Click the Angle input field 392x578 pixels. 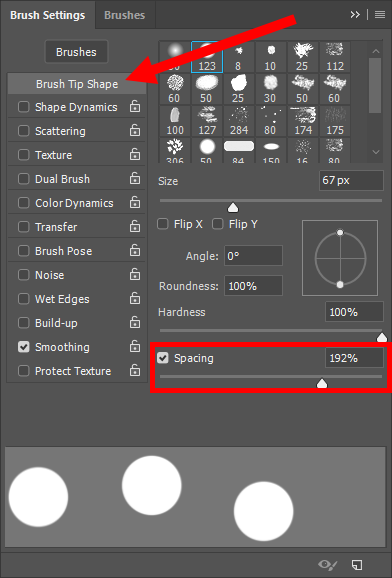tap(253, 255)
